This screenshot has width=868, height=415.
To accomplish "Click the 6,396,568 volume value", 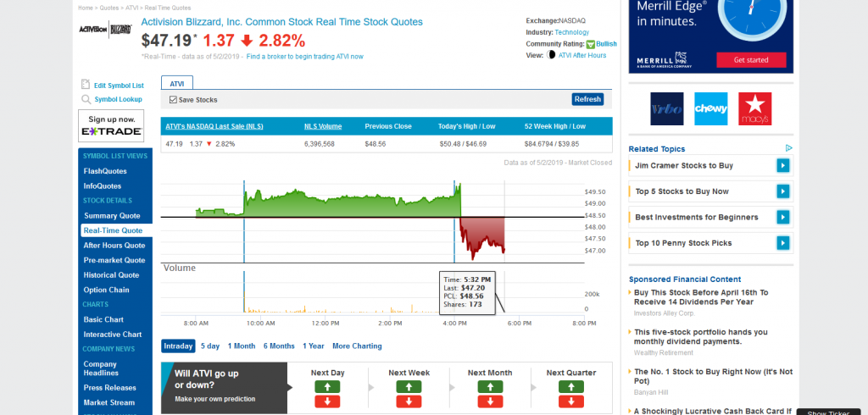I will (x=319, y=144).
